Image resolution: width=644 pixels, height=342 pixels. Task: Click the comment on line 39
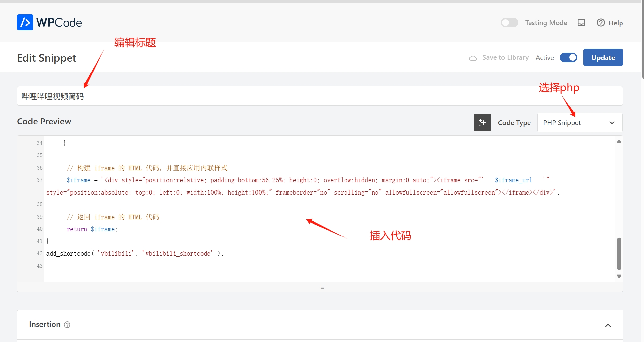click(113, 217)
